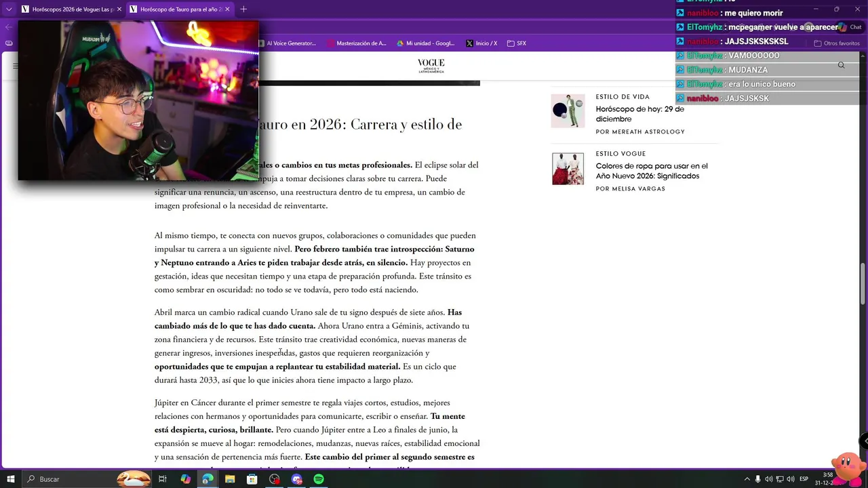Click the Vogue México logo
Image resolution: width=868 pixels, height=488 pixels.
point(431,66)
